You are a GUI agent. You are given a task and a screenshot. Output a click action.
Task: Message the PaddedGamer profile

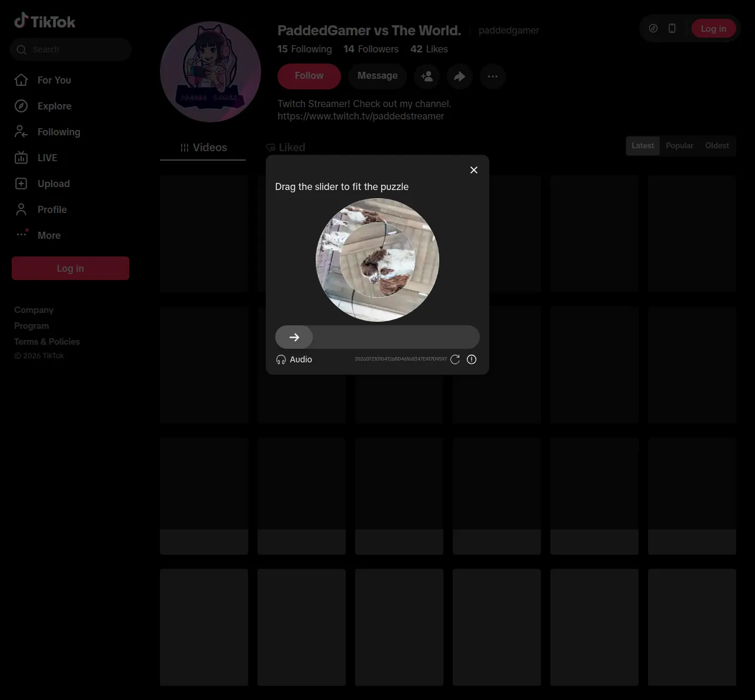pos(377,76)
